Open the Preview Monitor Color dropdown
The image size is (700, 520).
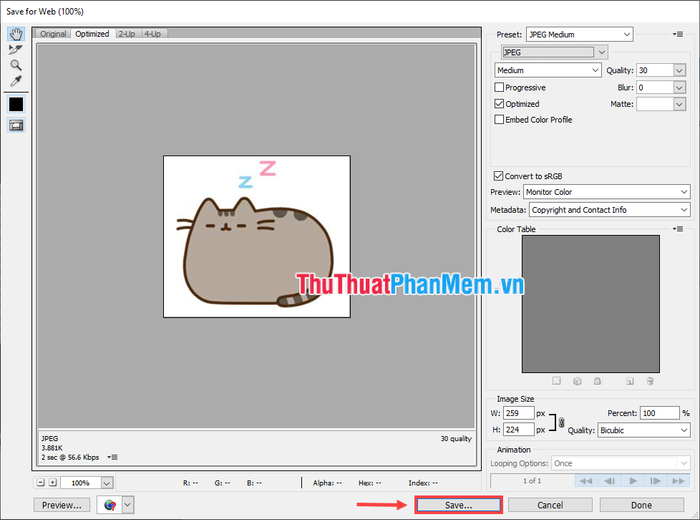coord(607,192)
